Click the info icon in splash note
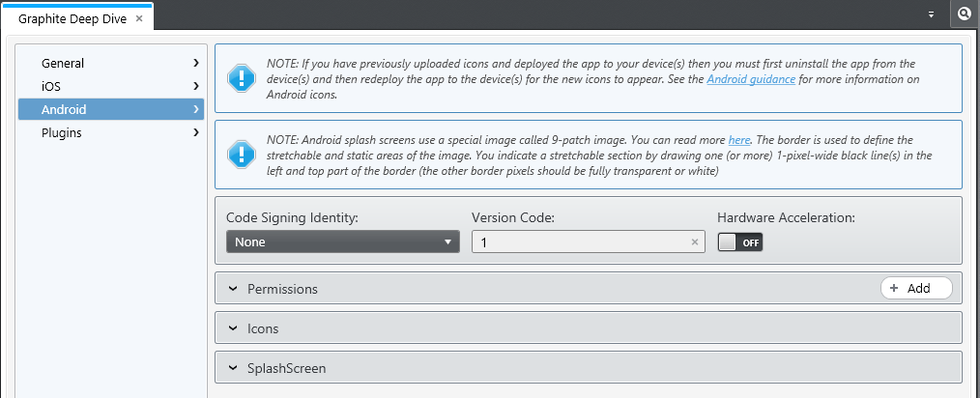 click(x=242, y=155)
